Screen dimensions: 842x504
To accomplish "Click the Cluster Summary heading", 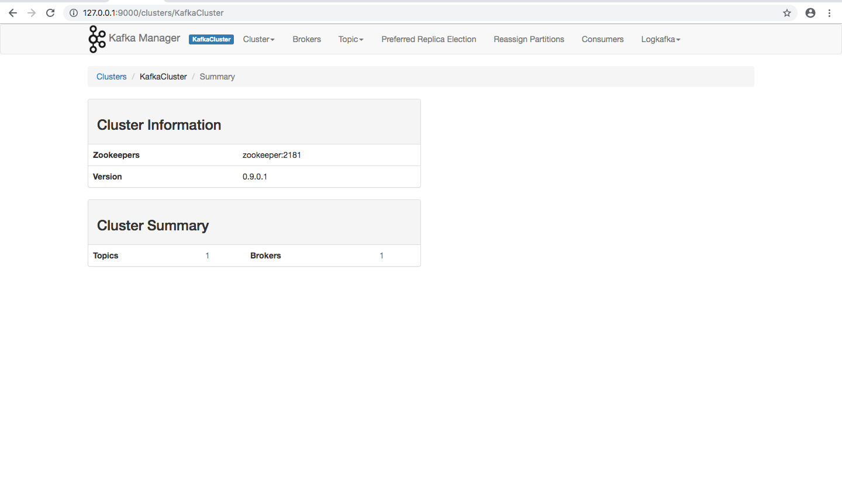I will pos(153,226).
